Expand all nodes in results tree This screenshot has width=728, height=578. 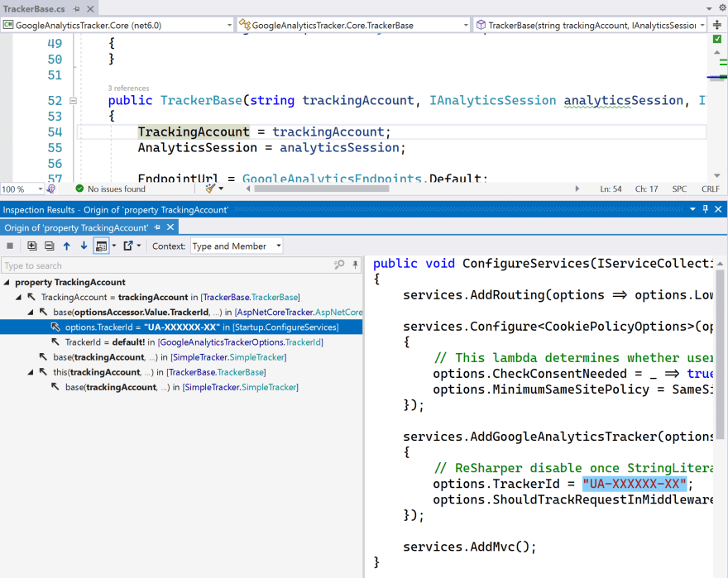31,246
